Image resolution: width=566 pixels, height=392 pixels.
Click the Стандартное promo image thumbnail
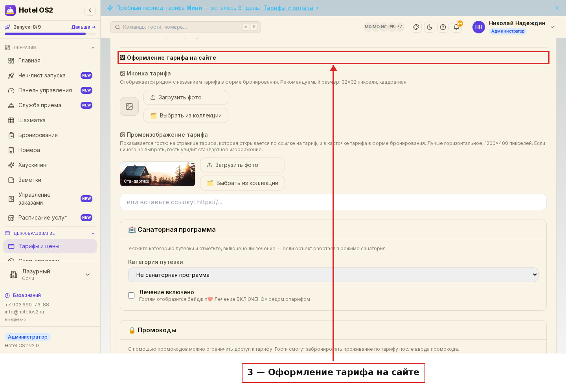pyautogui.click(x=158, y=174)
